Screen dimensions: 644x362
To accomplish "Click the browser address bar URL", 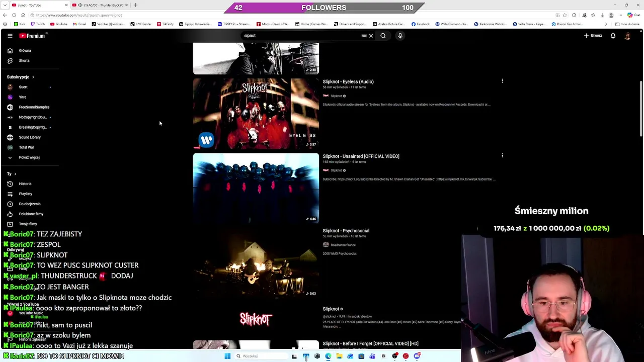I will [x=79, y=15].
